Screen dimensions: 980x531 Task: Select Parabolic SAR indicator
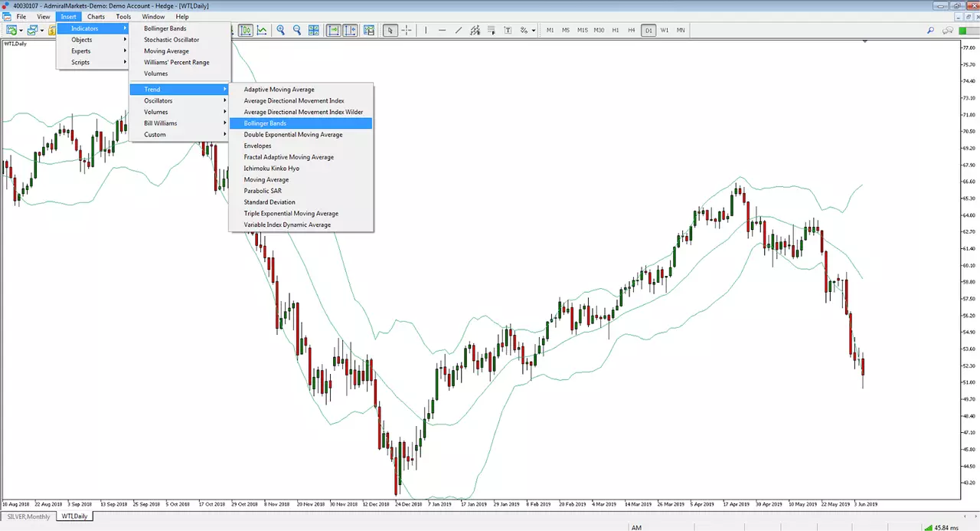pyautogui.click(x=301, y=191)
